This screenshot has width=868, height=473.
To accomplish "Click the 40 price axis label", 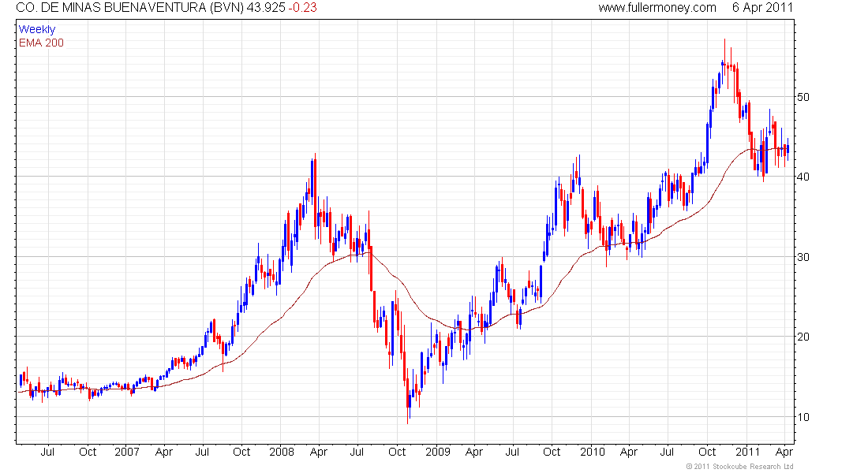I will tap(803, 177).
